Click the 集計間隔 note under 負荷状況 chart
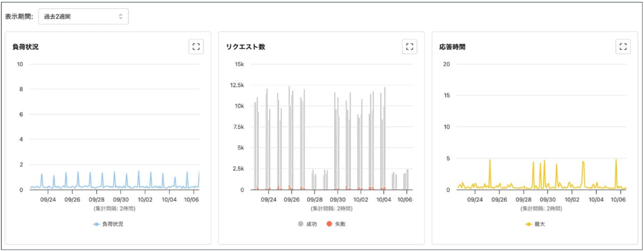The image size is (644, 251). coord(115,208)
